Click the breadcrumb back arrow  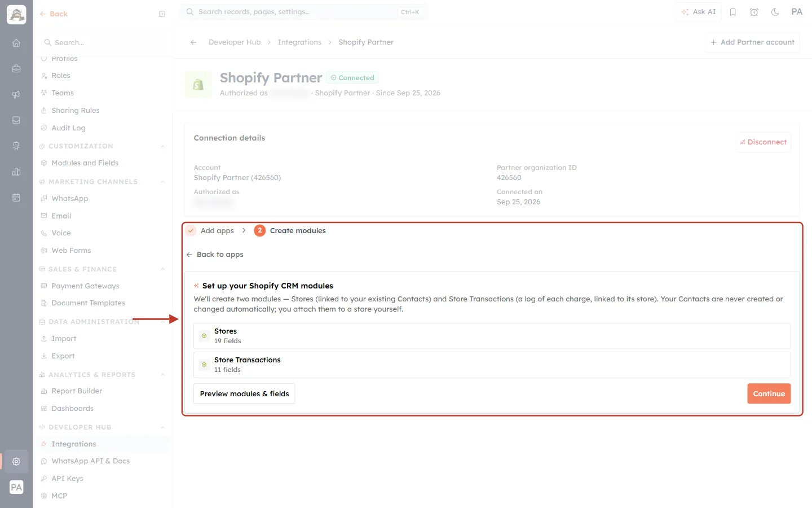(x=193, y=42)
